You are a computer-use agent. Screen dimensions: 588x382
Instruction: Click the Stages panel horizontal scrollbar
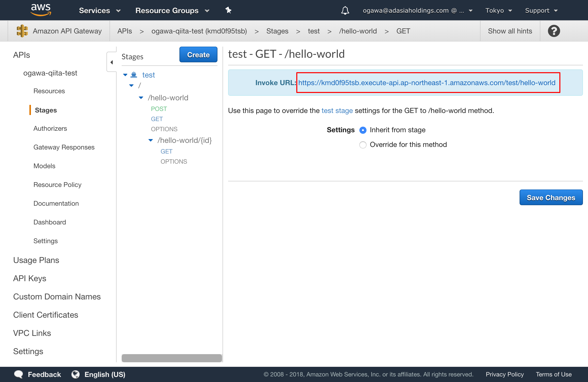[x=172, y=358]
